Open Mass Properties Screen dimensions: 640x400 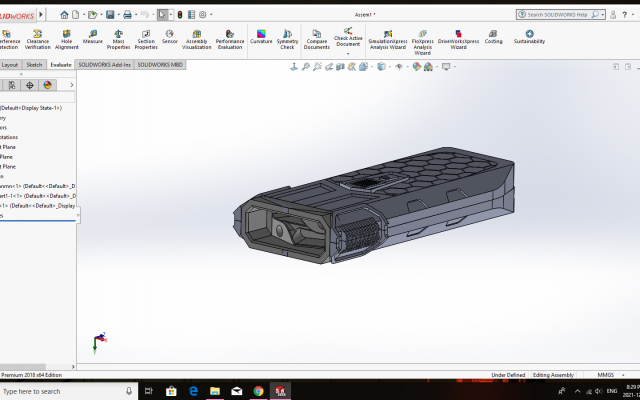click(x=118, y=40)
